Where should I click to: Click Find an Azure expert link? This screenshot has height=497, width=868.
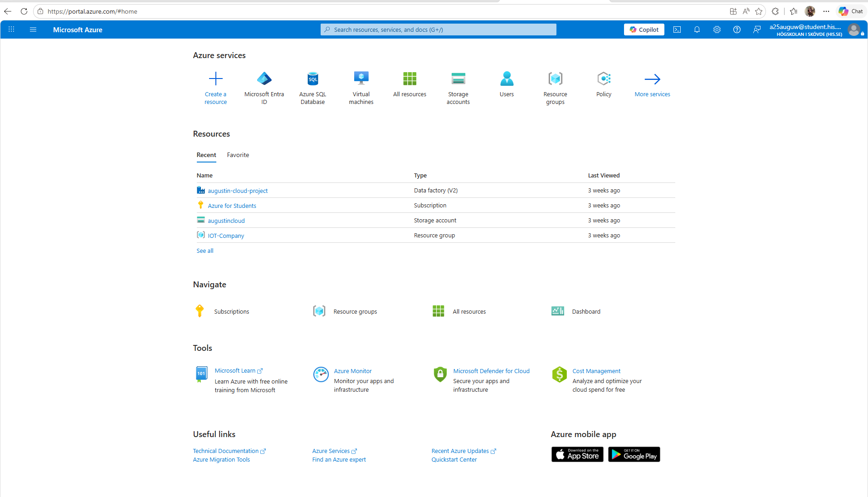pyautogui.click(x=339, y=459)
